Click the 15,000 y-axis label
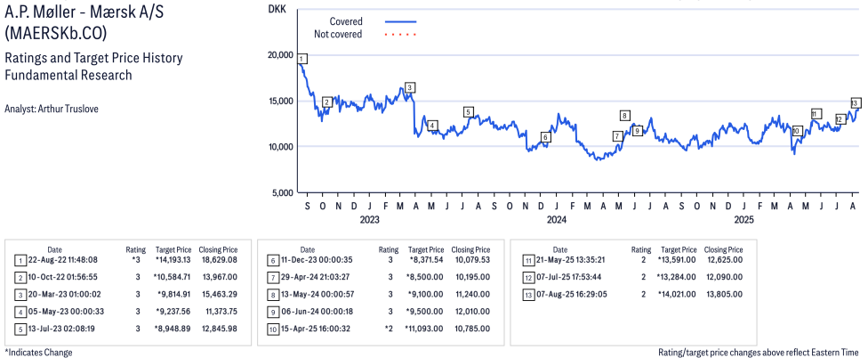 point(281,101)
